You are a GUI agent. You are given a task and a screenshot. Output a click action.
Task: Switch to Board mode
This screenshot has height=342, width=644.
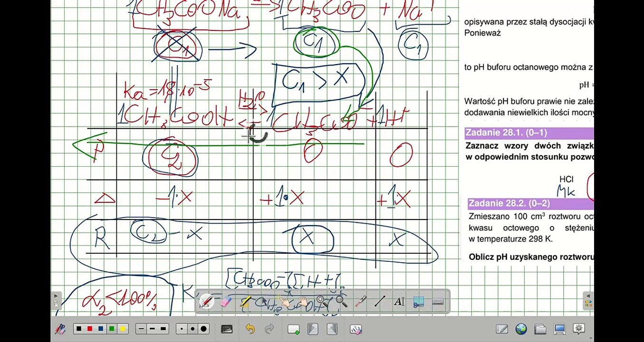502,329
